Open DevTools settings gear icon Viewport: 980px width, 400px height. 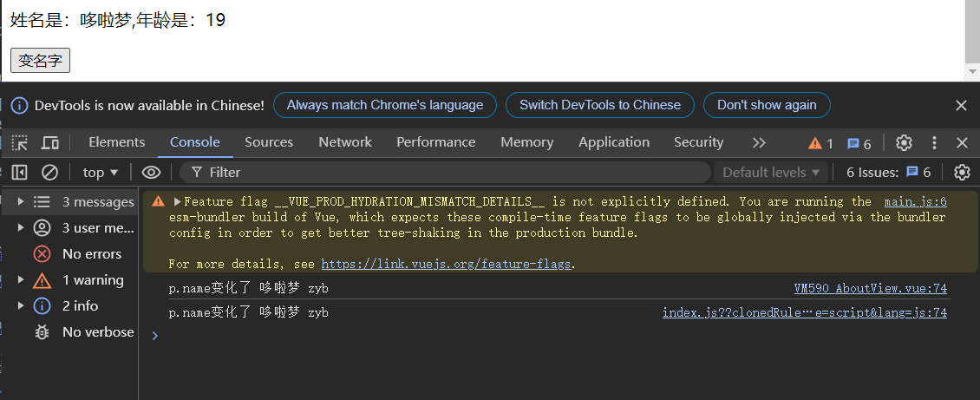click(x=904, y=142)
